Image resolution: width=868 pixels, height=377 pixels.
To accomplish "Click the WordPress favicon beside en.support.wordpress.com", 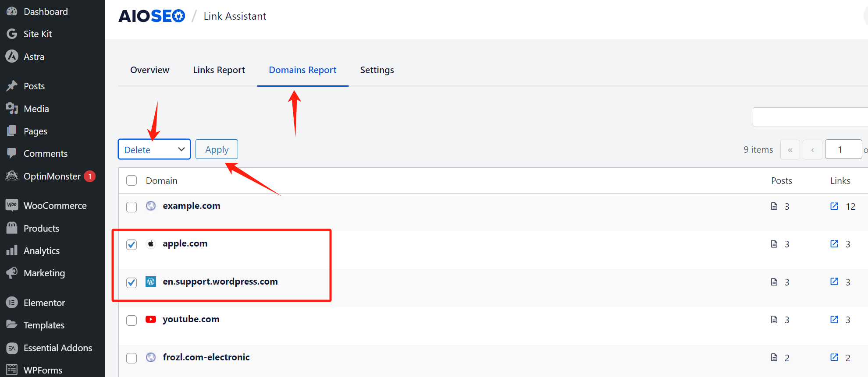I will (151, 282).
